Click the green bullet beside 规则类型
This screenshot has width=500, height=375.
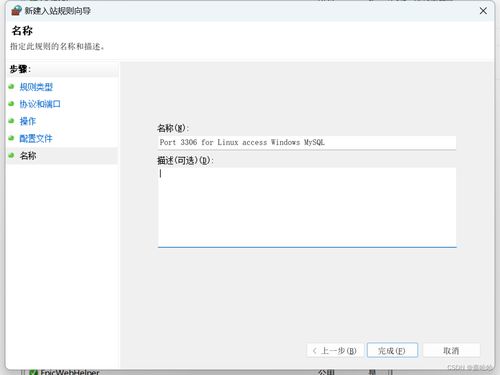[12, 87]
